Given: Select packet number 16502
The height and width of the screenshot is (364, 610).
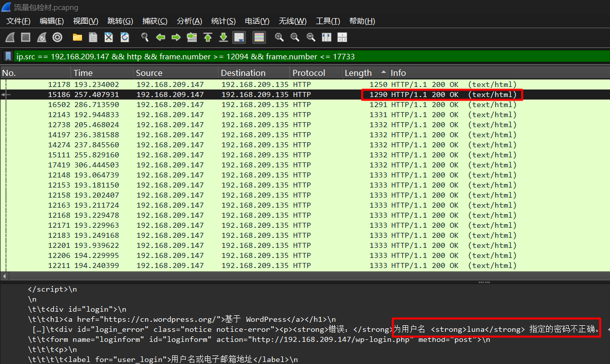Looking at the screenshot, I should [305, 105].
